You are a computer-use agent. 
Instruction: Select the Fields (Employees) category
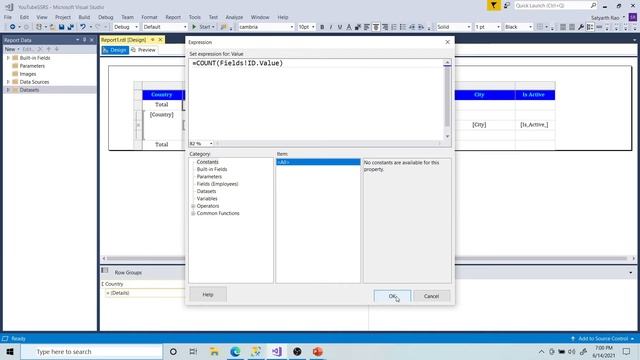pyautogui.click(x=218, y=184)
